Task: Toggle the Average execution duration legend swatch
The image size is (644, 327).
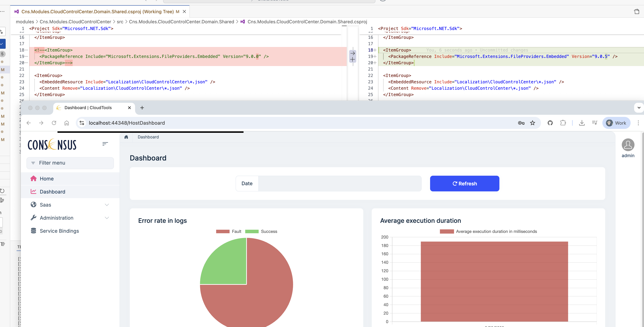Action: (x=447, y=232)
